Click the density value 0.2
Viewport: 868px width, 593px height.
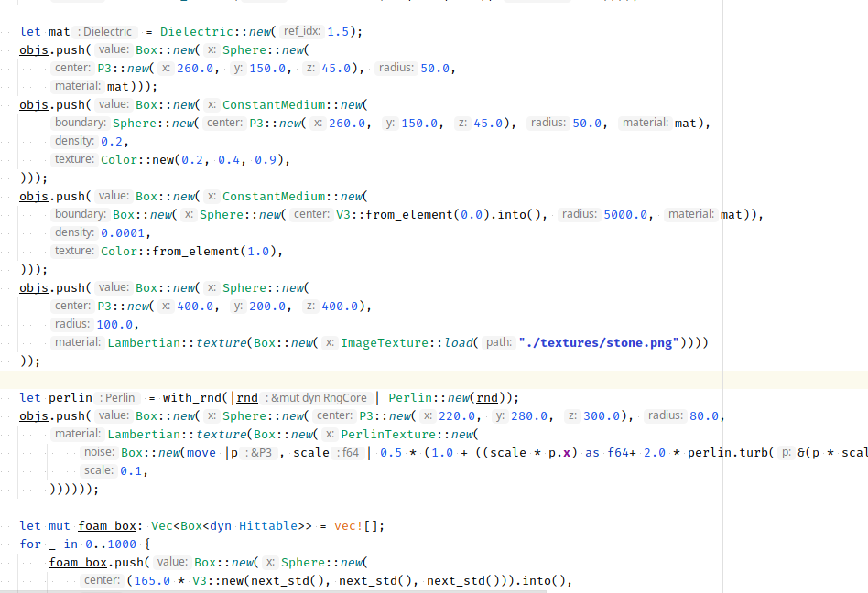pos(112,142)
